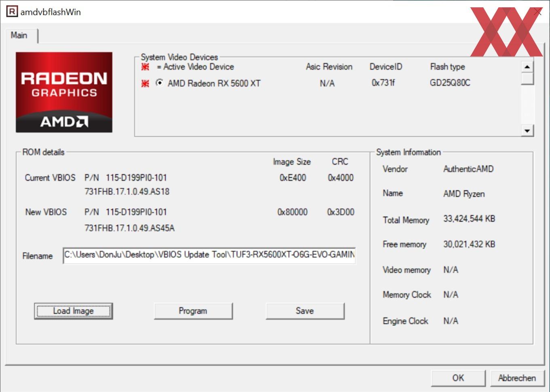This screenshot has width=550, height=392.
Task: Click the new image size value 0x80000
Action: pos(292,212)
